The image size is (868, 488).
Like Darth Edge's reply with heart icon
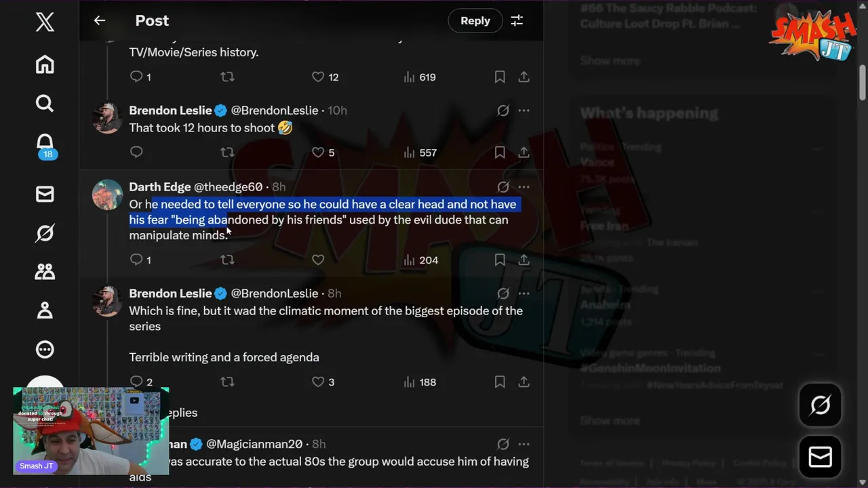point(318,260)
